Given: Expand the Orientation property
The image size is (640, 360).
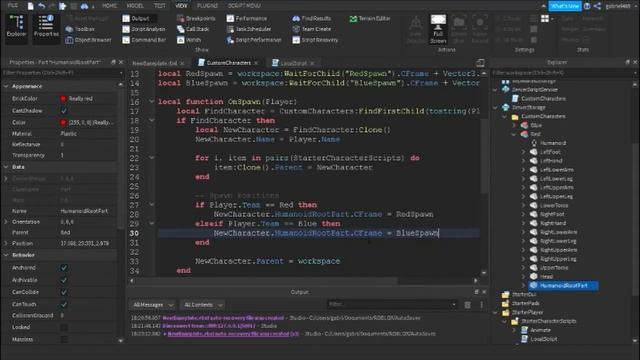Looking at the screenshot, I should [6, 222].
